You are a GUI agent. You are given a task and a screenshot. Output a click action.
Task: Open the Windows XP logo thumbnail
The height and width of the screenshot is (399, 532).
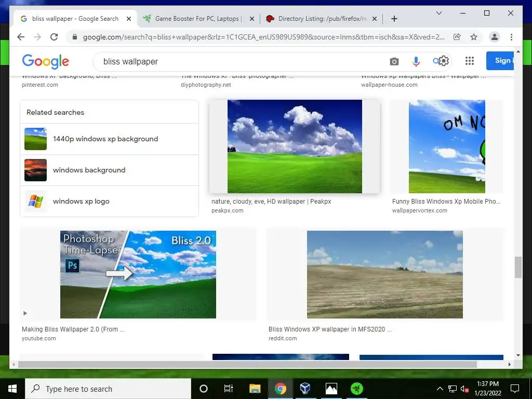tap(36, 201)
